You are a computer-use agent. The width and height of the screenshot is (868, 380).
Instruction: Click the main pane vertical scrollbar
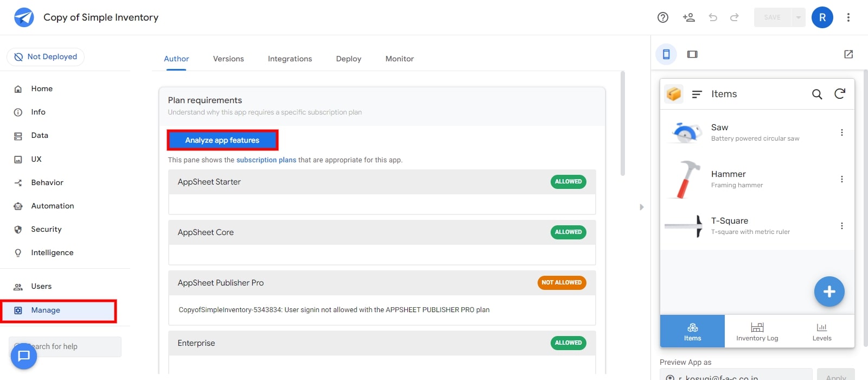[623, 125]
